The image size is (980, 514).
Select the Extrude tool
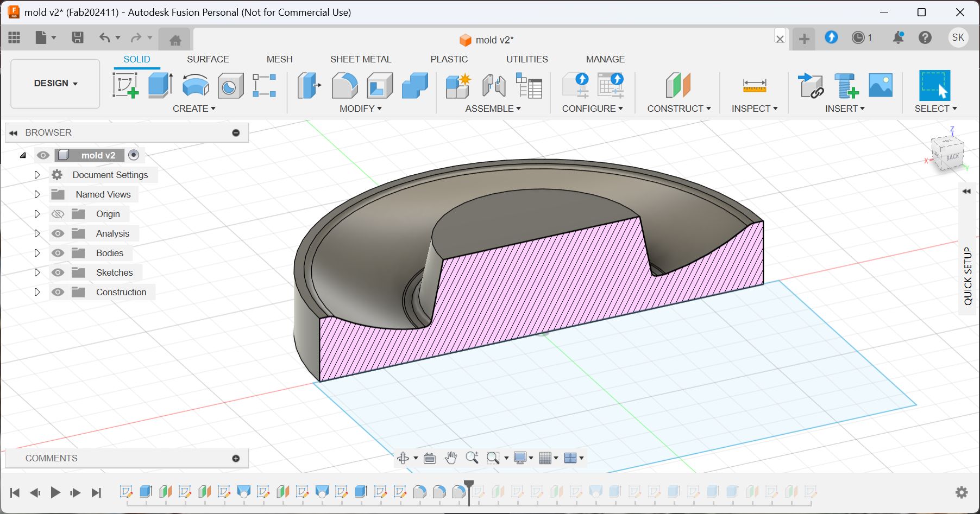(160, 85)
